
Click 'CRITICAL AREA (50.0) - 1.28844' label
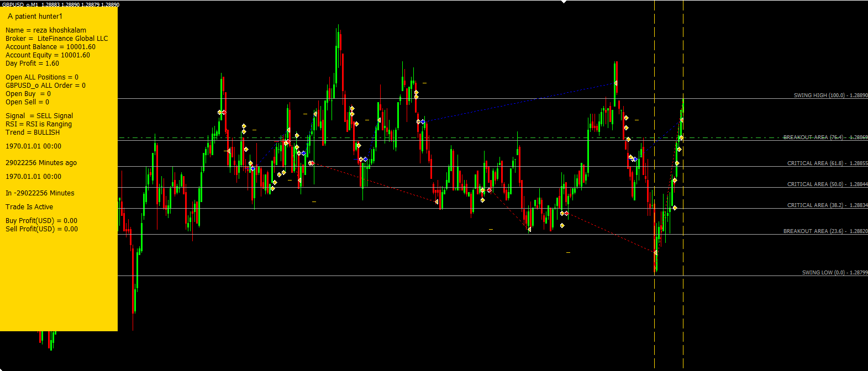tap(827, 184)
